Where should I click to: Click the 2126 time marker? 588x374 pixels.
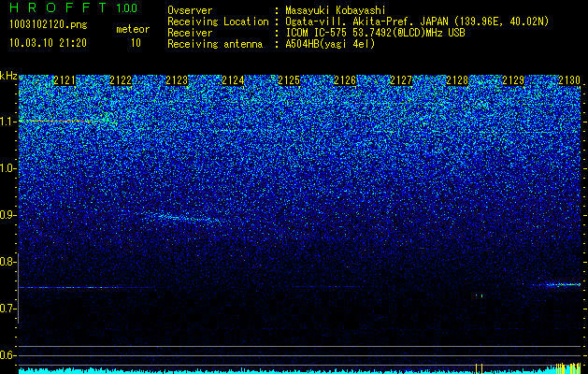pos(345,80)
